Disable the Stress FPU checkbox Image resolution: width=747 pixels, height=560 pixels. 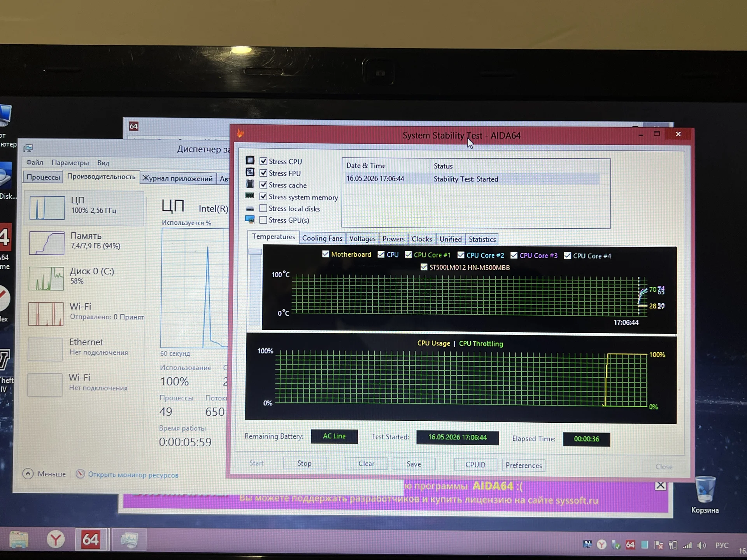(263, 173)
